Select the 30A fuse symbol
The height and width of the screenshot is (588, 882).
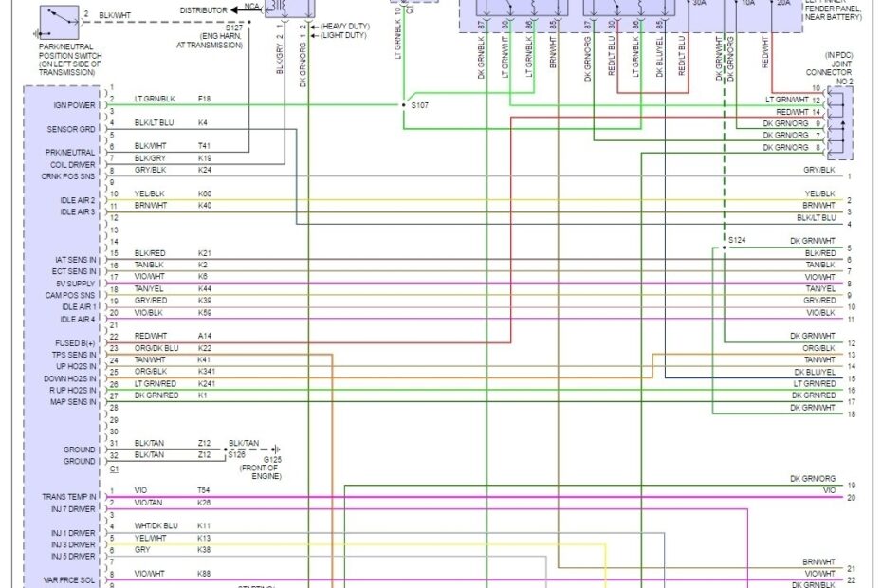tap(697, 3)
